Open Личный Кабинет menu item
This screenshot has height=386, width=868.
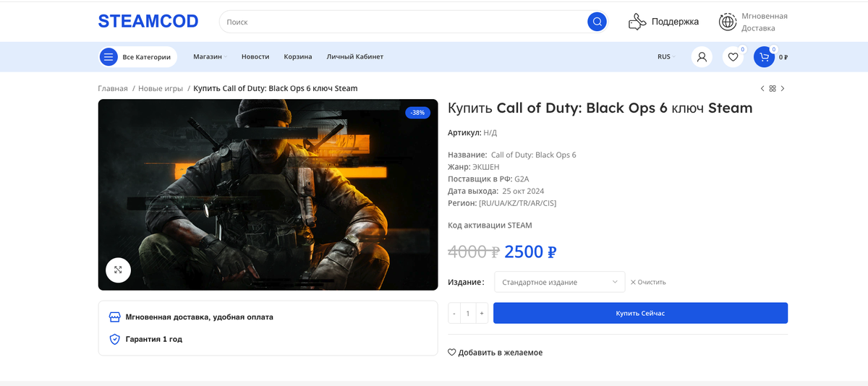(355, 56)
